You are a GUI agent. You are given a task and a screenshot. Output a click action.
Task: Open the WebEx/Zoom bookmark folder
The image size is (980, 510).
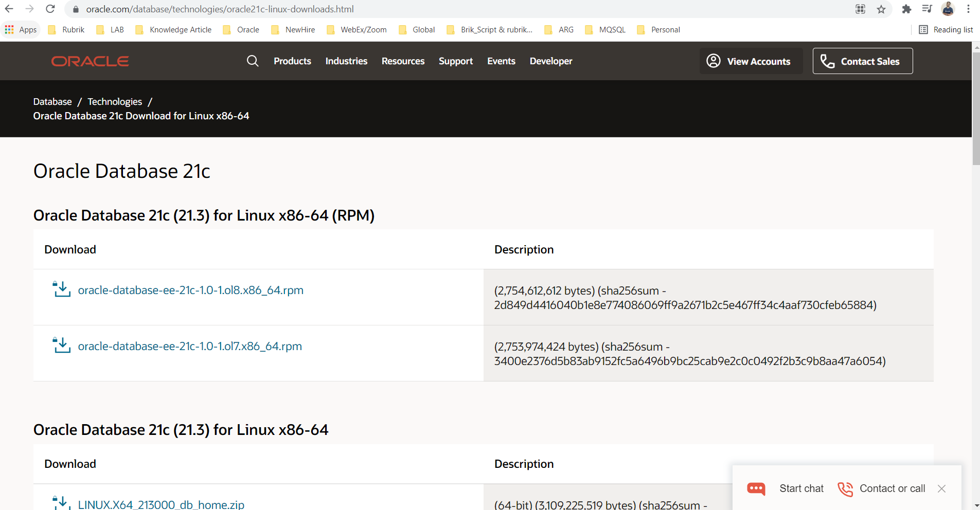357,30
